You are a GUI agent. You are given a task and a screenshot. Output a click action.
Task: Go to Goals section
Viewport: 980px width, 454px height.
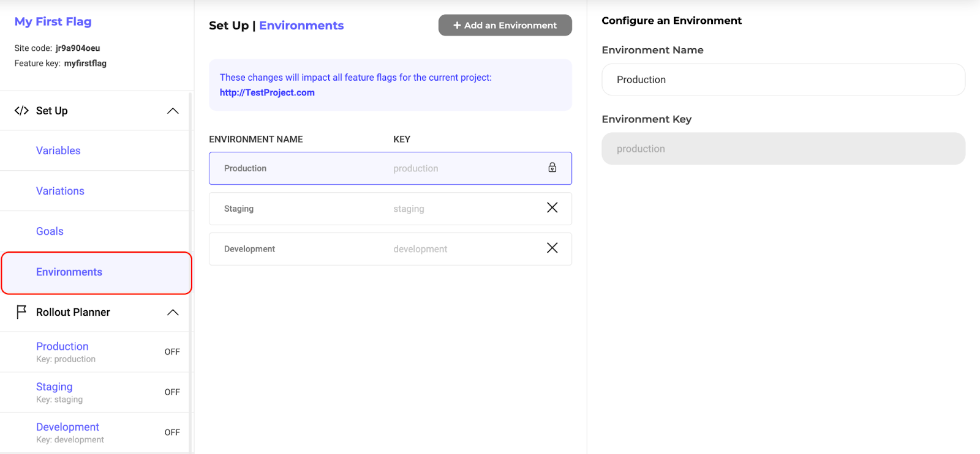tap(50, 231)
